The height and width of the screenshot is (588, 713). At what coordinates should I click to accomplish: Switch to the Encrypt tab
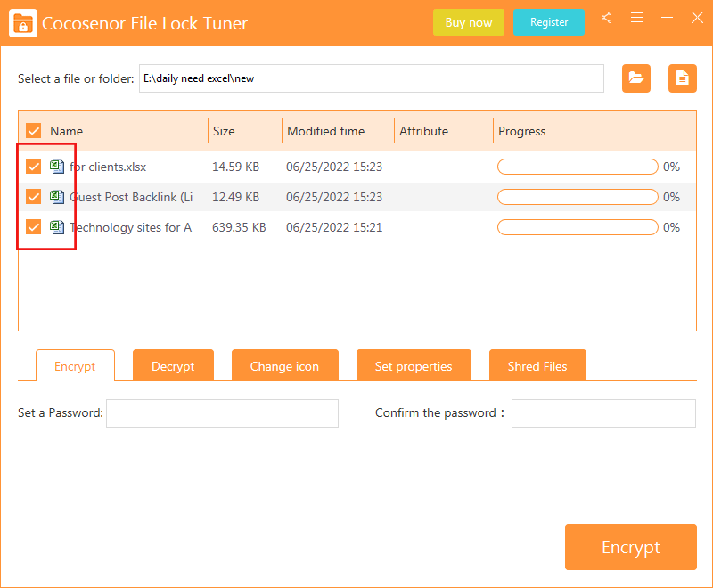coord(75,366)
